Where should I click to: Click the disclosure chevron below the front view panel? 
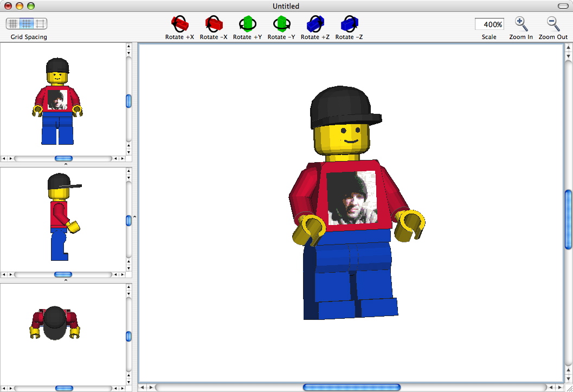[x=66, y=164]
